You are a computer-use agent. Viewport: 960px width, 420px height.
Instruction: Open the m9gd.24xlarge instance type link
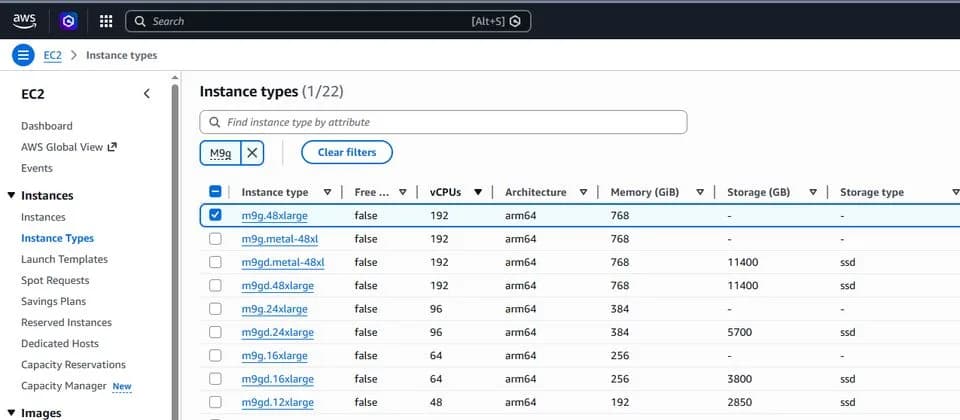pos(277,332)
